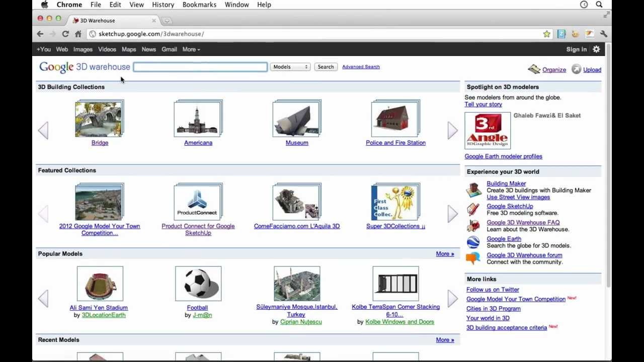Click the Organize icon

534,69
